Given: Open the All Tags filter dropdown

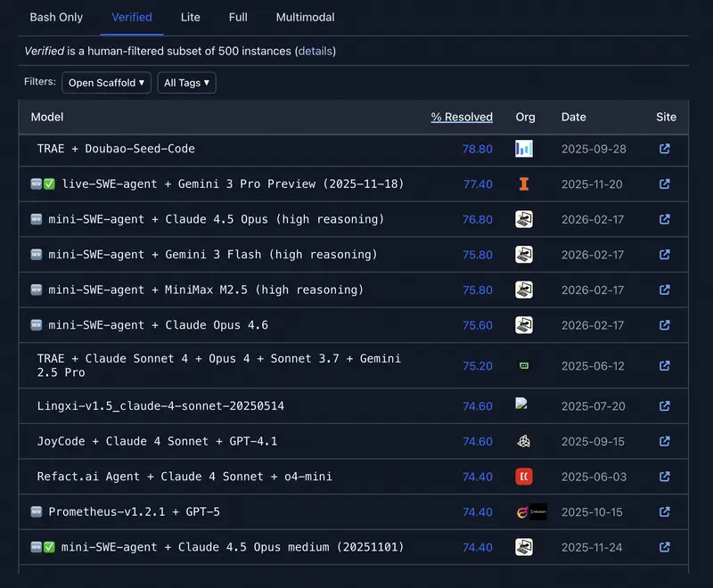Looking at the screenshot, I should 186,83.
